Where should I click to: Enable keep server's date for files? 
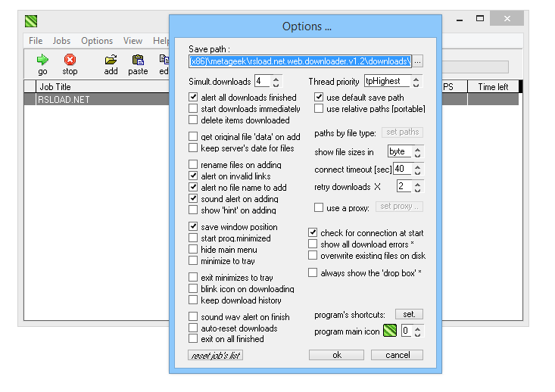tap(193, 148)
